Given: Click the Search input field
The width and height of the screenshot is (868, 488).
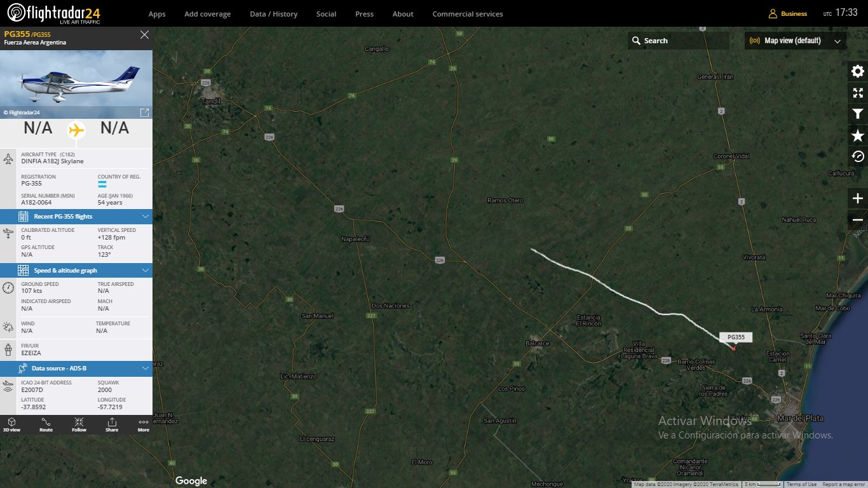Looking at the screenshot, I should [x=679, y=41].
